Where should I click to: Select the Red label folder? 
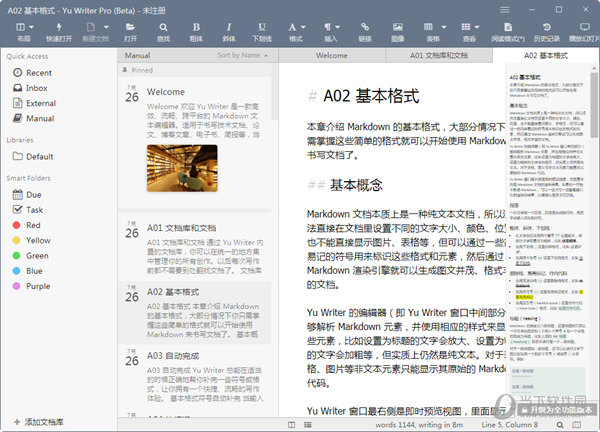(26, 225)
